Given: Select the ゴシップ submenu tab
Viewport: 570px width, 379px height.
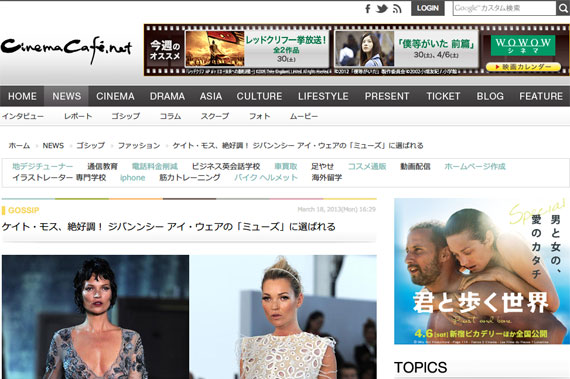Looking at the screenshot, I should 125,116.
